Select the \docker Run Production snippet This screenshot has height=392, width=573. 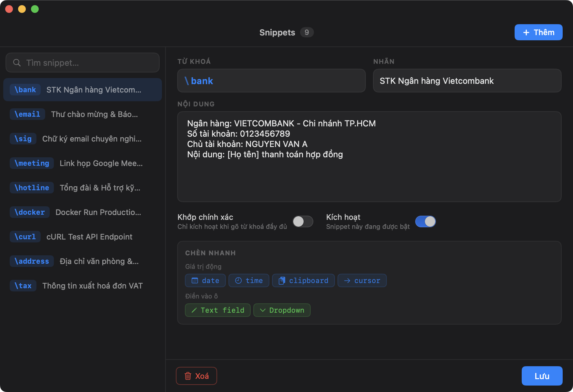pyautogui.click(x=83, y=212)
